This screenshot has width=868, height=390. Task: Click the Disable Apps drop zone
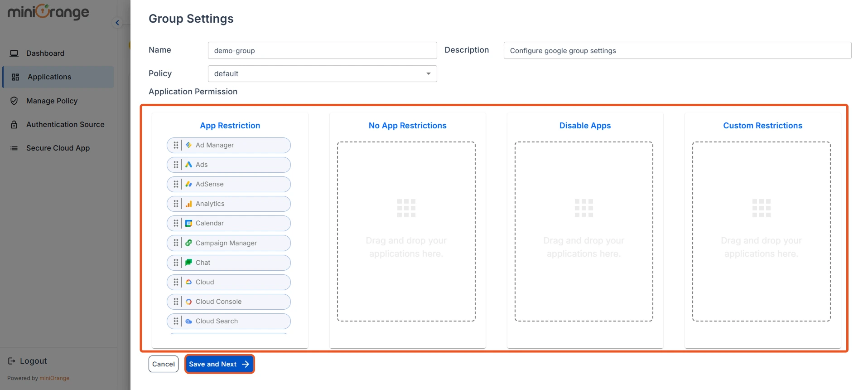(x=584, y=231)
